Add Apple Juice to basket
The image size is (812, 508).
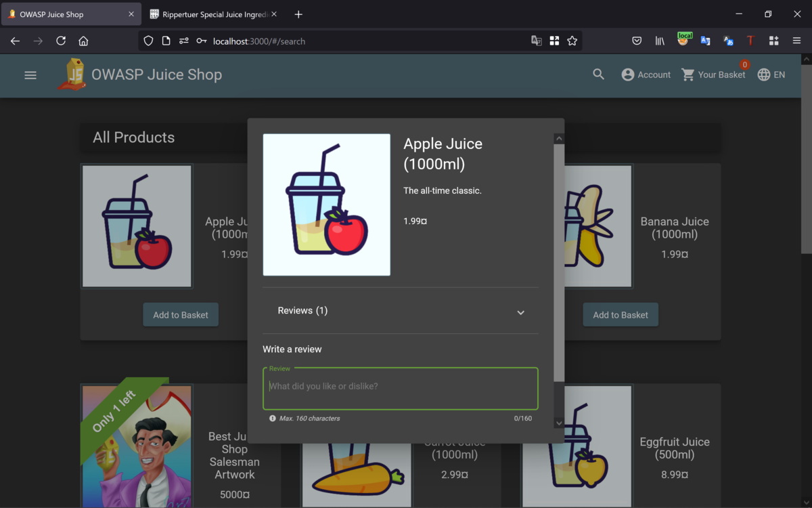(x=181, y=315)
